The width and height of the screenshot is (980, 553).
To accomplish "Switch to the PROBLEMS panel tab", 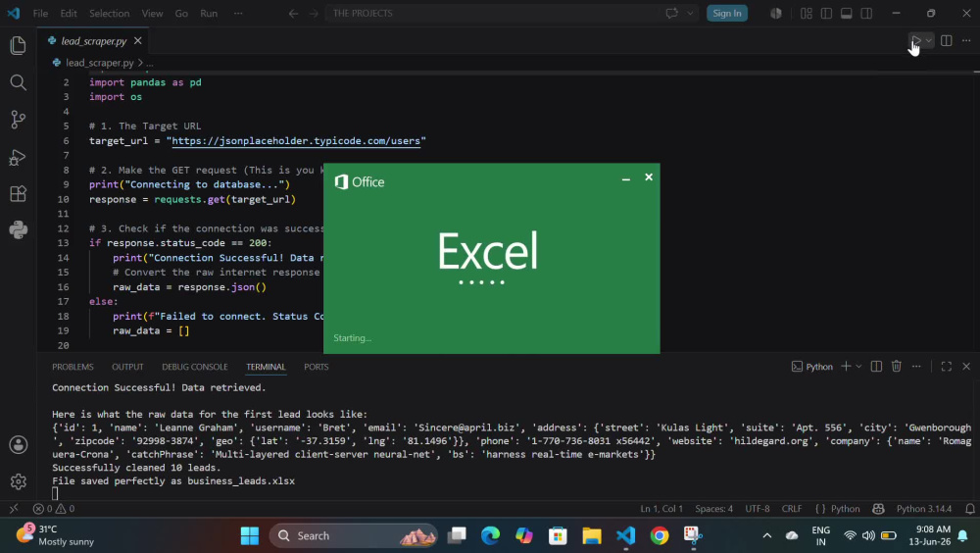I will 73,367.
